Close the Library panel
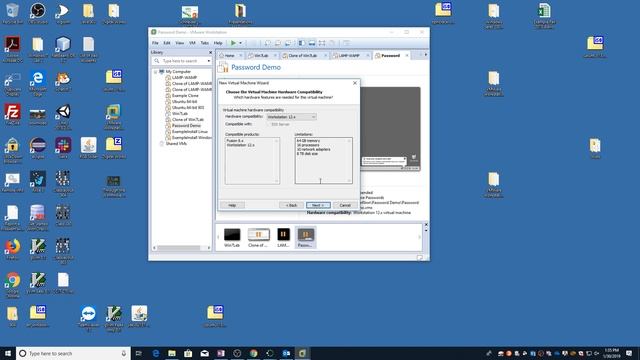This screenshot has width=640, height=360. (x=210, y=53)
